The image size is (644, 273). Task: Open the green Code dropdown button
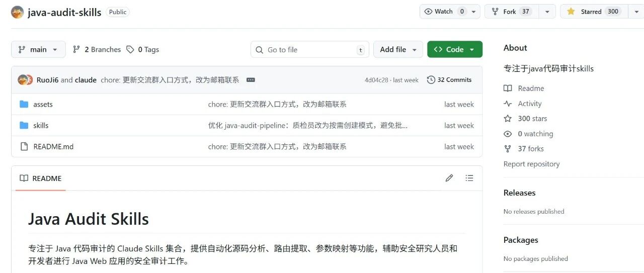point(455,49)
